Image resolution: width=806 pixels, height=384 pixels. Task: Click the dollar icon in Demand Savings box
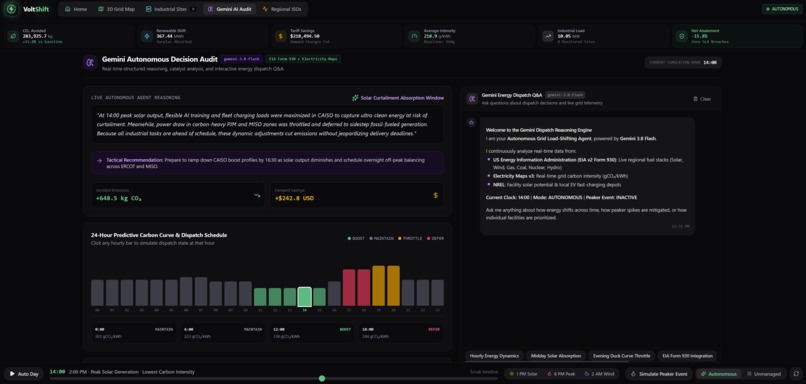[435, 195]
